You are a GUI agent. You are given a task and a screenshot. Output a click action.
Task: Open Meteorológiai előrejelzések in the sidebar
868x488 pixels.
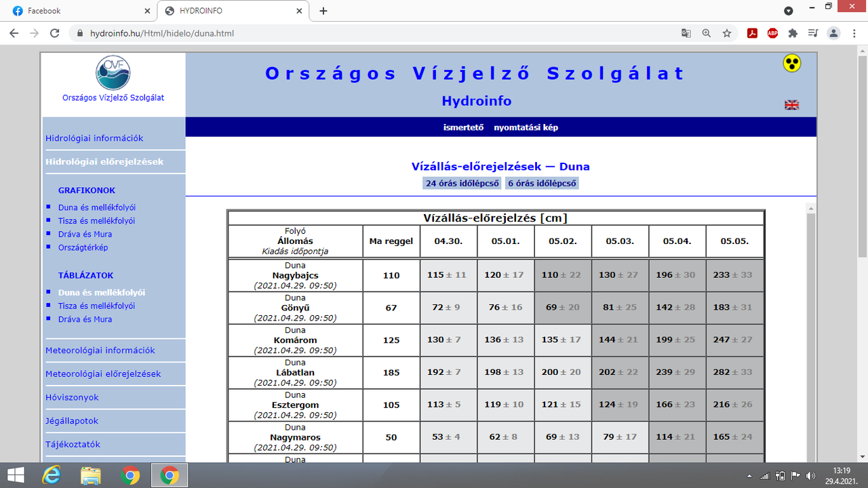(x=103, y=374)
